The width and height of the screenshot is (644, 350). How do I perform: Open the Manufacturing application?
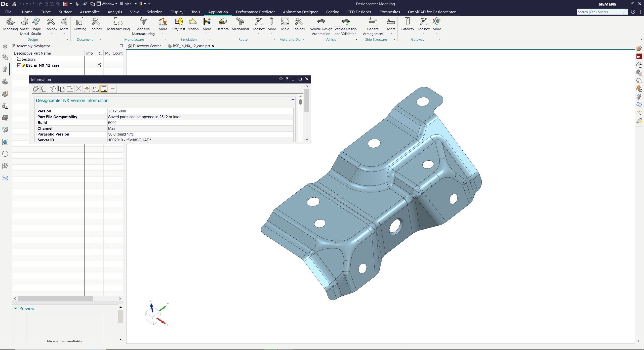coord(118,24)
